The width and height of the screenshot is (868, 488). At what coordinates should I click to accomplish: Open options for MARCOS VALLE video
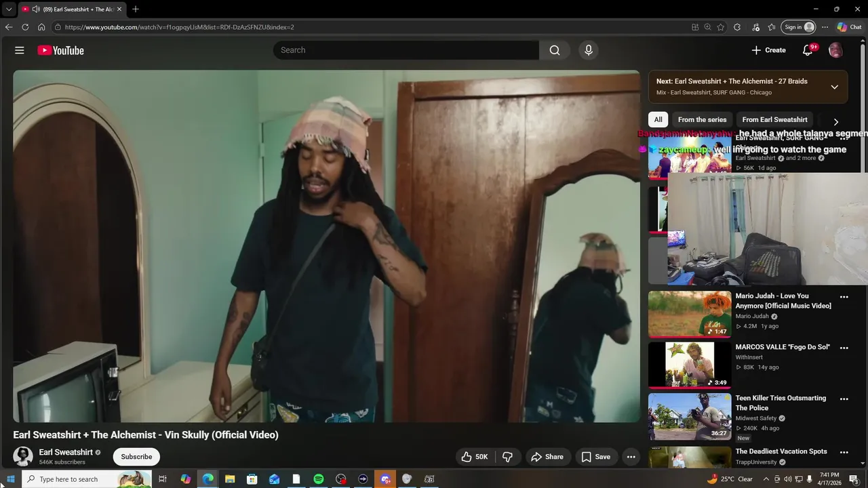click(x=844, y=348)
